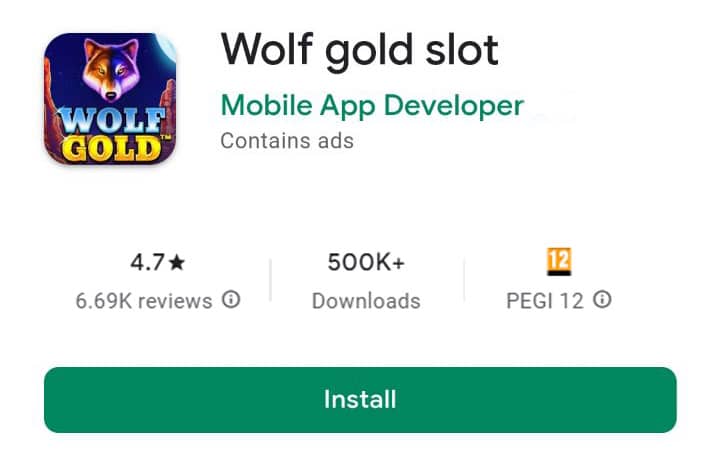
Task: Click the PEGI 12 label text
Action: 545,301
